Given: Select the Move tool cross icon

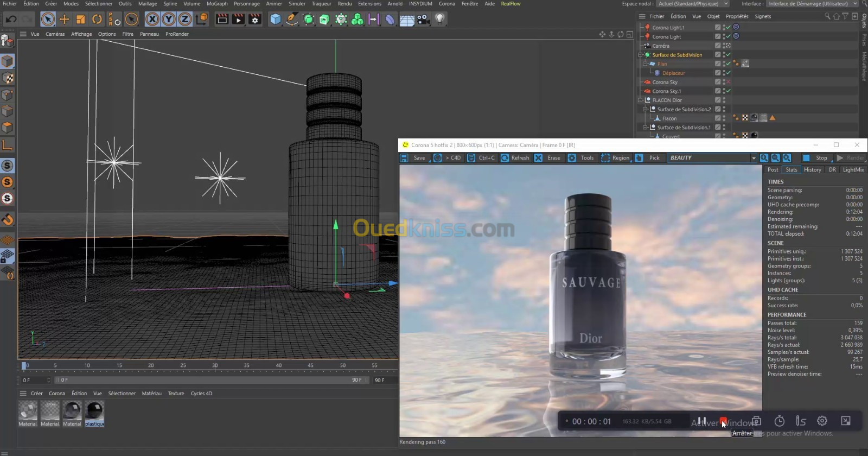Looking at the screenshot, I should click(64, 20).
